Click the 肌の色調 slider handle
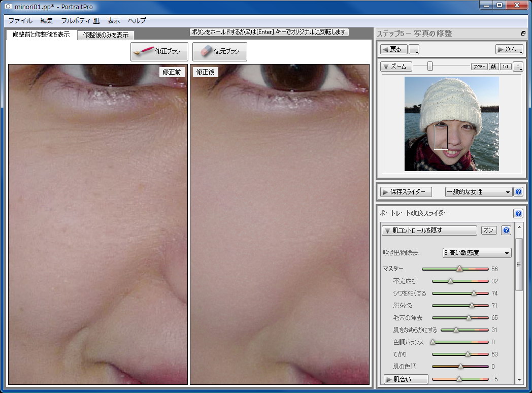532x393 pixels. pyautogui.click(x=460, y=367)
